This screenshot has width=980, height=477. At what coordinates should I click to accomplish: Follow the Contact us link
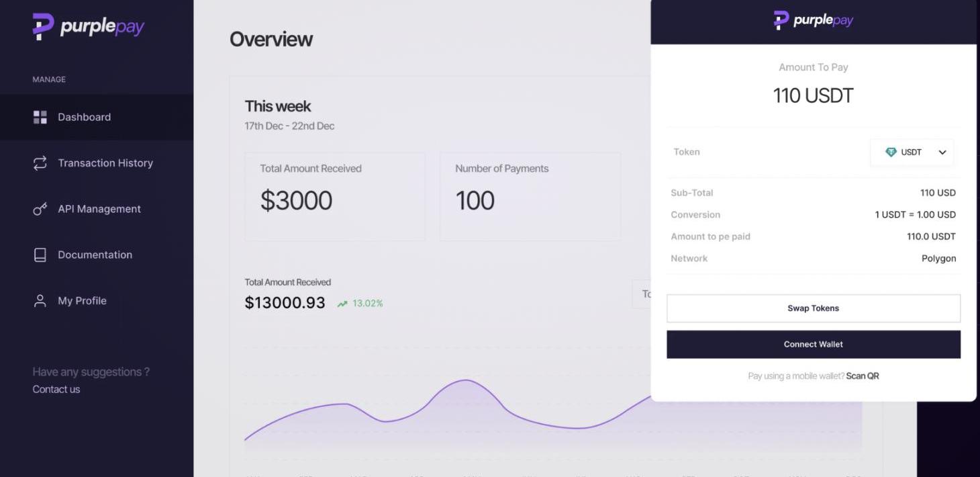(x=56, y=390)
